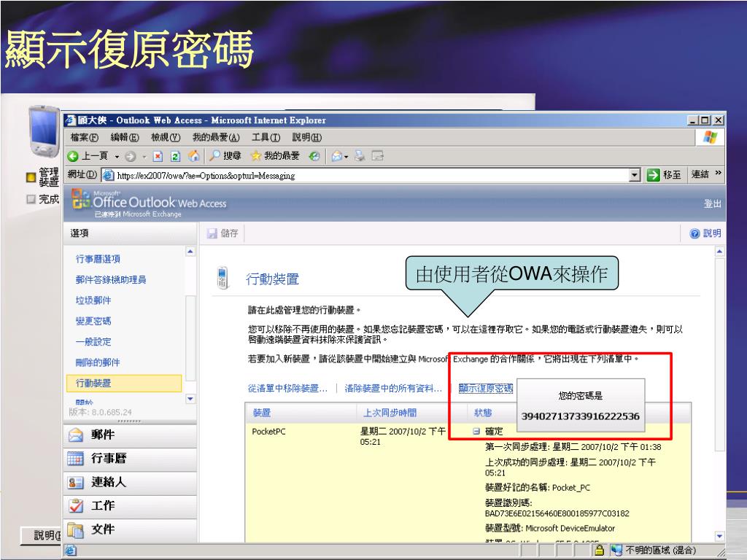Click 顯示復原密碼 link
747x560 pixels.
(485, 388)
